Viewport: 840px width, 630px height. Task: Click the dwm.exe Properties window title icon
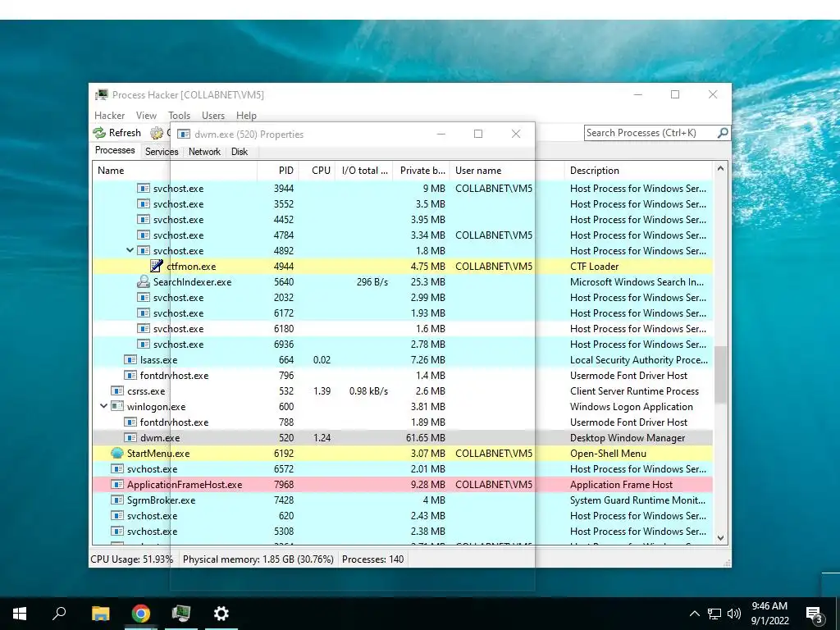click(184, 134)
